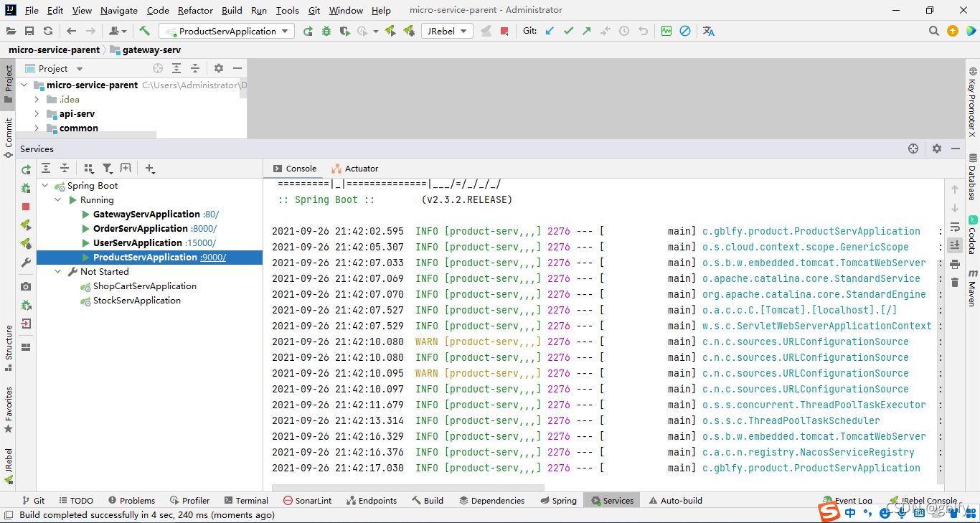Toggle the Project tool window stripe button
The height and width of the screenshot is (523, 980).
[9, 85]
